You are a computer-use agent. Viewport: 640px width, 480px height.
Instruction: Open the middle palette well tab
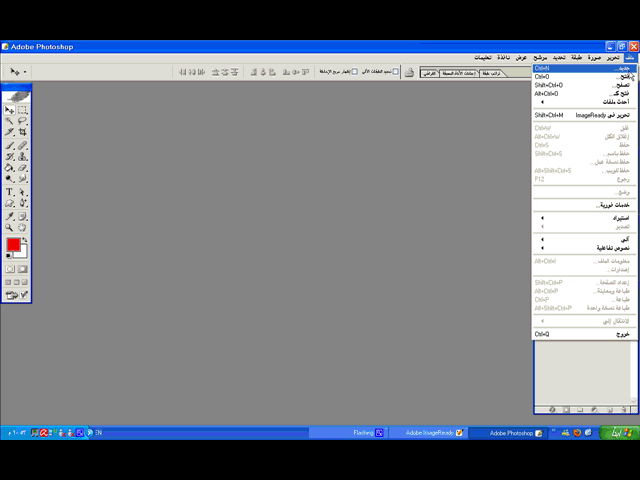click(x=459, y=73)
